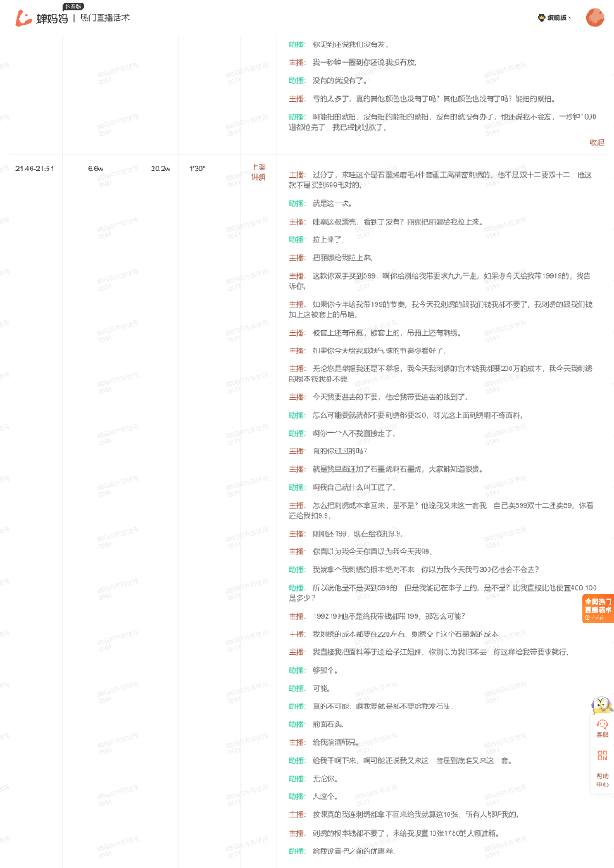Click the user avatar in the header
Viewport: 614px width, 868px height.
click(x=594, y=18)
